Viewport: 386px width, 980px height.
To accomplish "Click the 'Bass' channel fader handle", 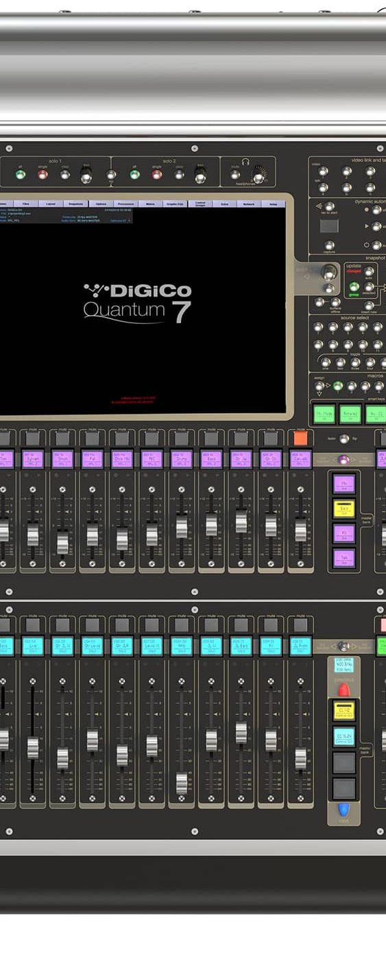I will (211, 524).
